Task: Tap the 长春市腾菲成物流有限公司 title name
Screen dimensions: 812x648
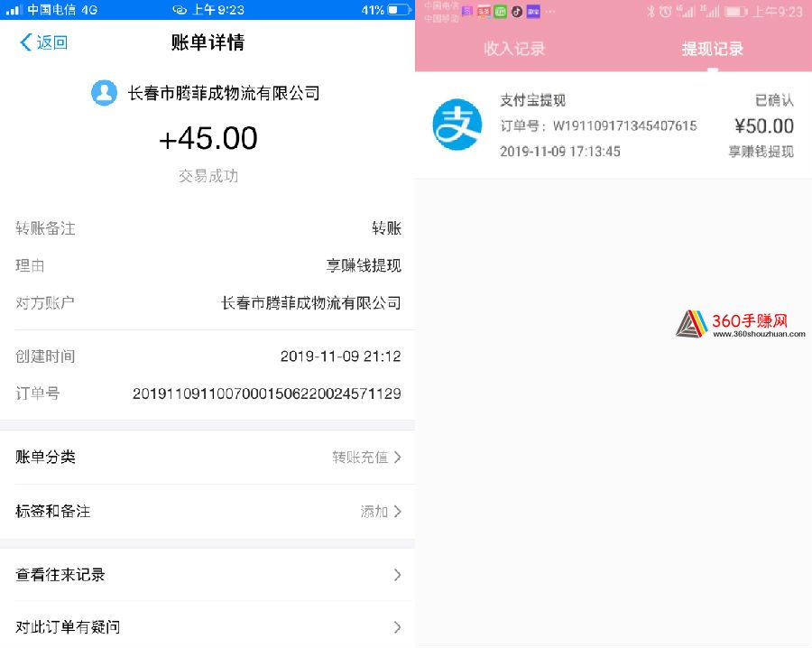Action: point(224,93)
